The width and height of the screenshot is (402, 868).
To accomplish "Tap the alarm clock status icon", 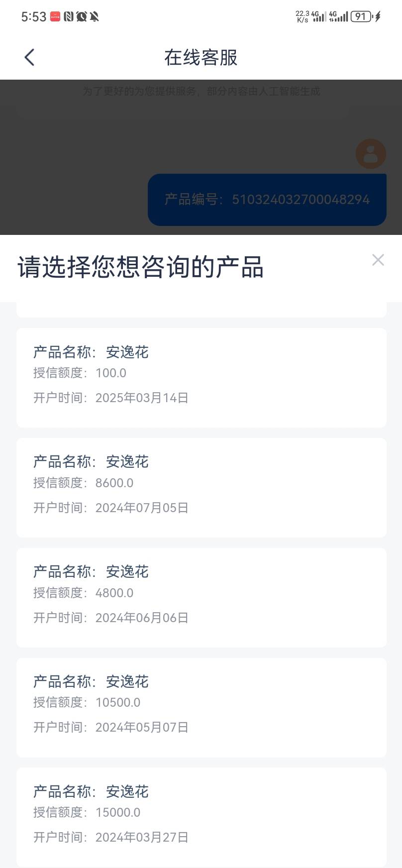I will [81, 16].
